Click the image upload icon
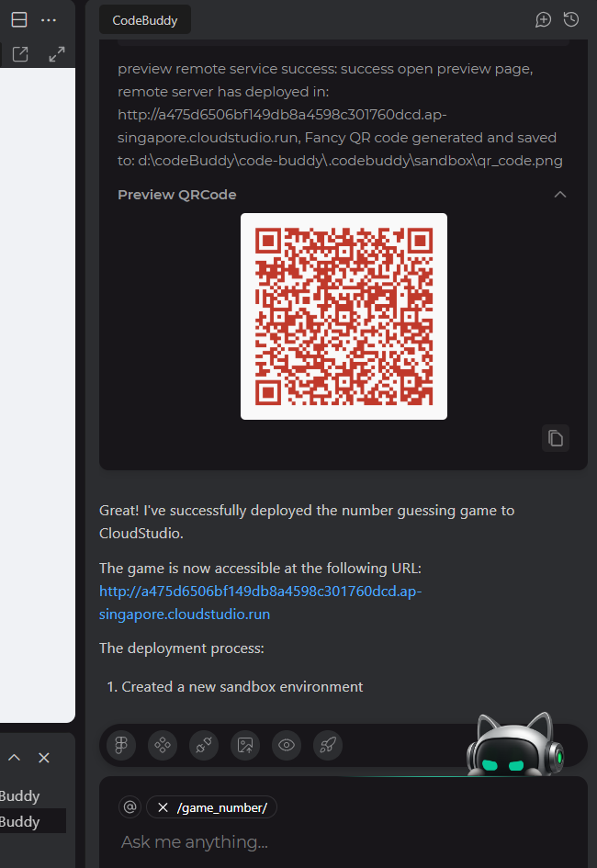 pyautogui.click(x=245, y=745)
